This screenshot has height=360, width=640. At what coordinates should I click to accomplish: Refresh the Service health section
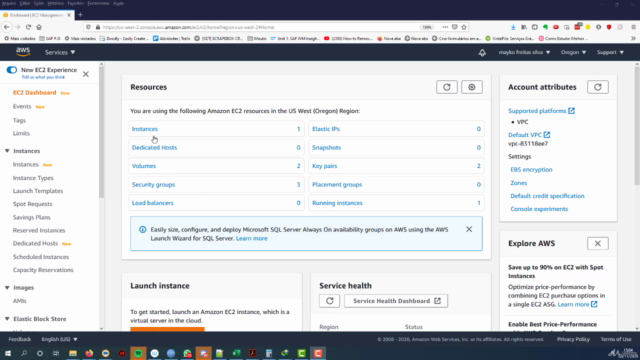coord(329,301)
